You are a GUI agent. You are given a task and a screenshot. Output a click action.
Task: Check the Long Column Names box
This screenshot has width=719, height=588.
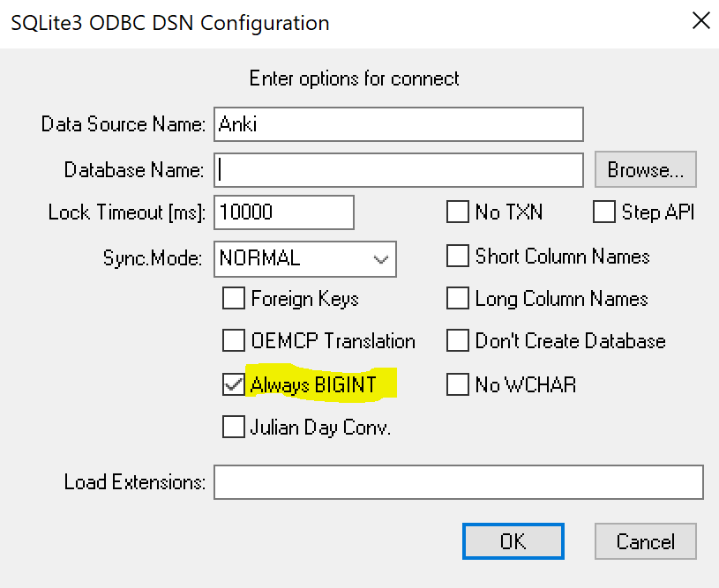(458, 298)
